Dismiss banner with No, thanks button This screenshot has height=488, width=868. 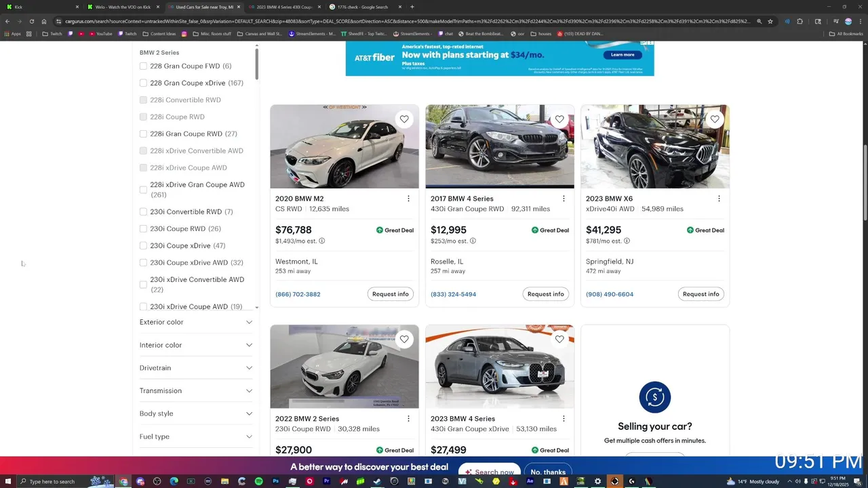click(x=548, y=472)
